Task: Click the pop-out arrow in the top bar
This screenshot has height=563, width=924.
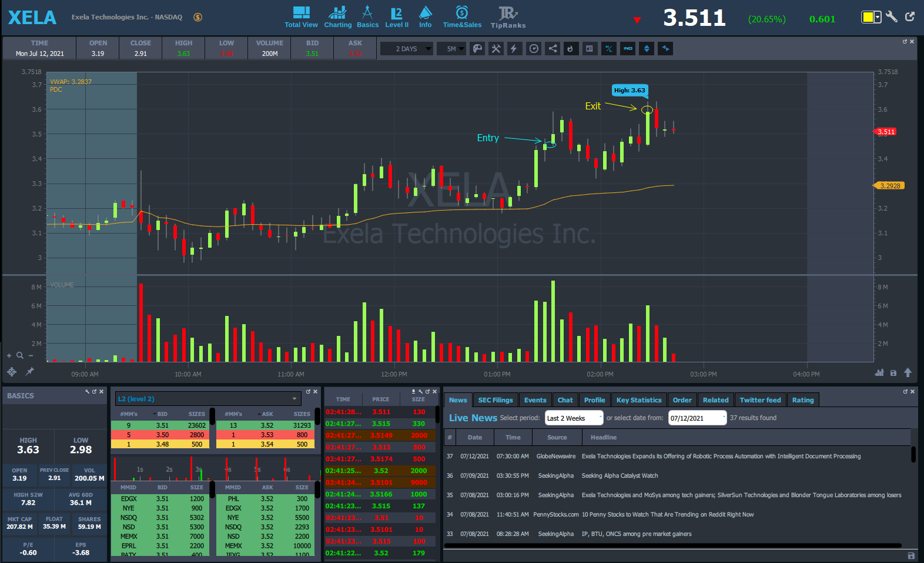Action: pos(910,16)
